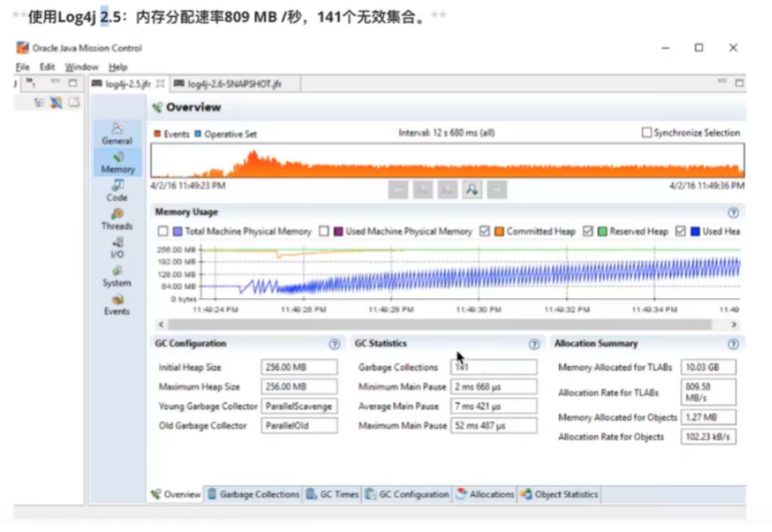Click the Allocation Rate for Objects field
This screenshot has height=532, width=772.
coord(709,437)
